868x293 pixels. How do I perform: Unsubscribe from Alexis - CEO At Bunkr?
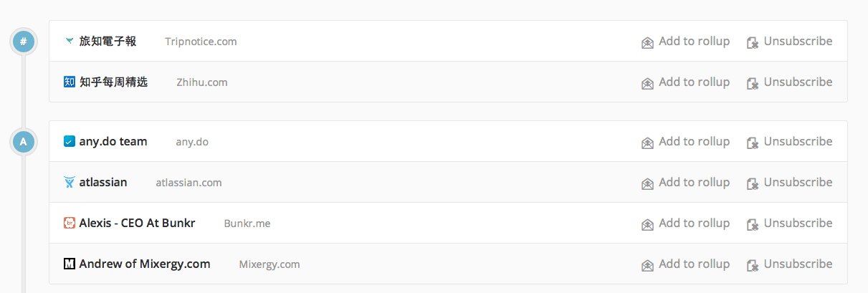(790, 224)
